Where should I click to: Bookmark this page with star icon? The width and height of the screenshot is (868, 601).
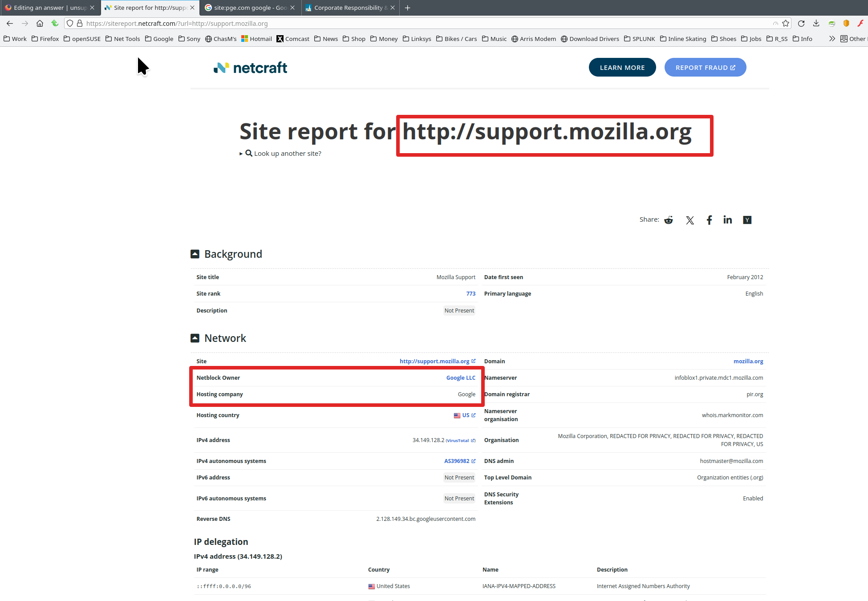(x=786, y=24)
